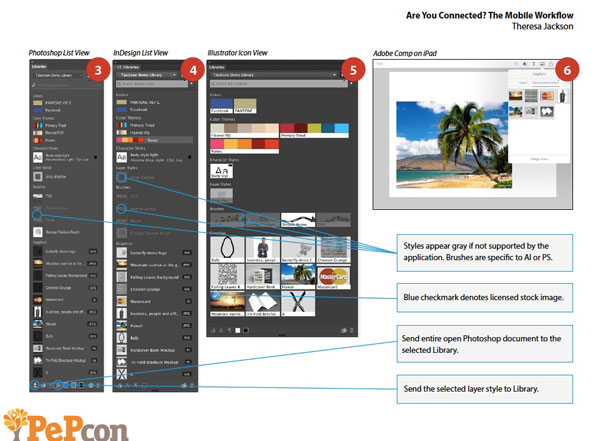Click the search field in the InDesign panel
Image resolution: width=600 pixels, height=441 pixels.
pos(152,83)
